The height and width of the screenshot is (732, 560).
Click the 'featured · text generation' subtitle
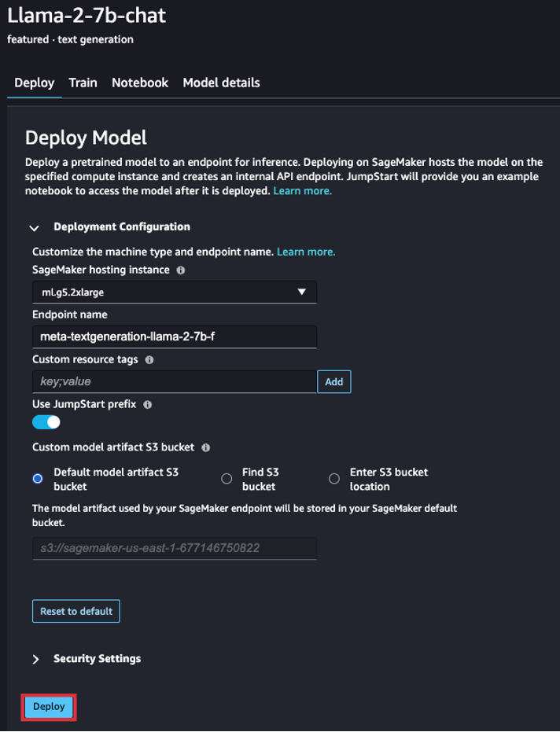[x=70, y=39]
